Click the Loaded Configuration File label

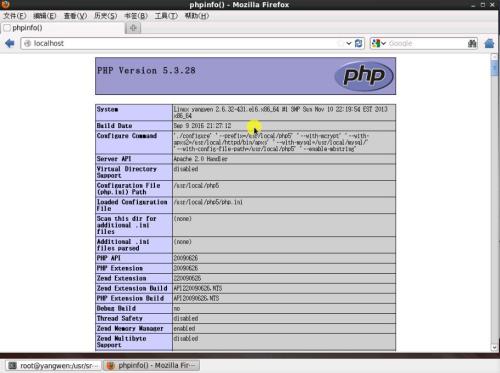tap(132, 205)
